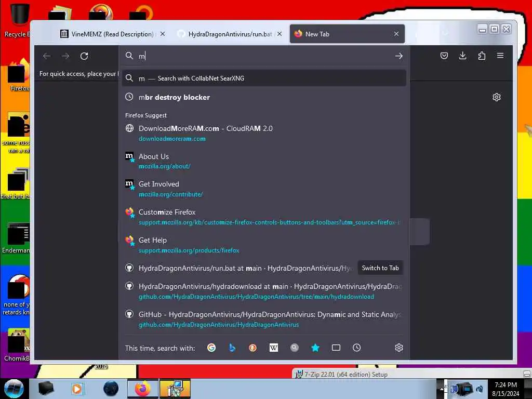Click the Go arrow in address bar
The image size is (532, 399).
(x=398, y=56)
